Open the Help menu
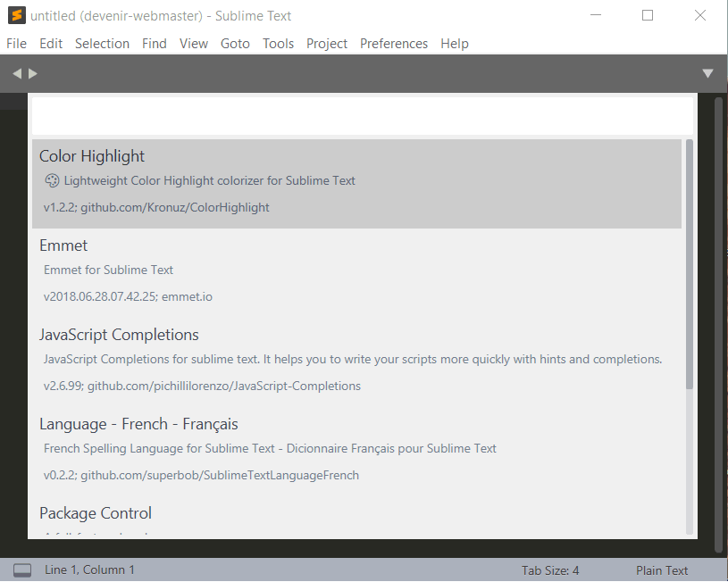The height and width of the screenshot is (582, 728). (455, 44)
